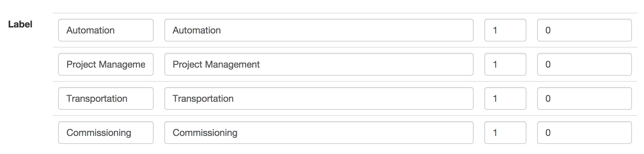Click the Commissioning row field containing 0

point(585,133)
